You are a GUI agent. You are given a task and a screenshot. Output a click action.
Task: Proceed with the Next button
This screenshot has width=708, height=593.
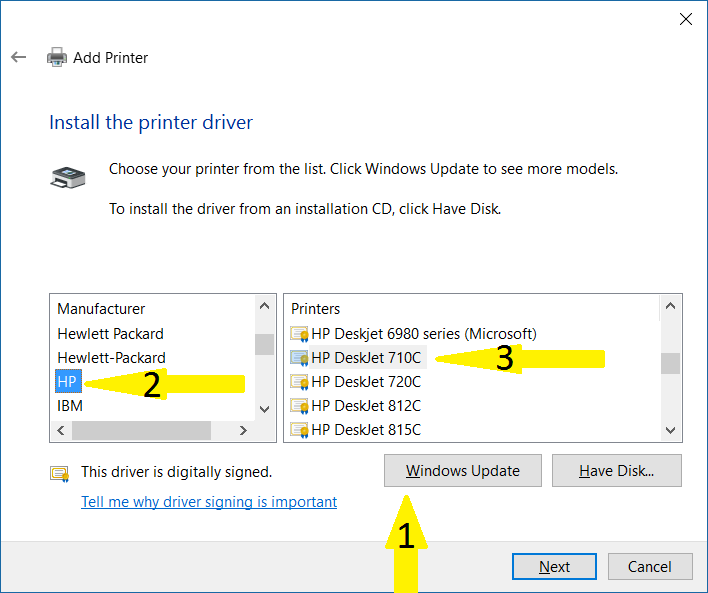click(554, 567)
